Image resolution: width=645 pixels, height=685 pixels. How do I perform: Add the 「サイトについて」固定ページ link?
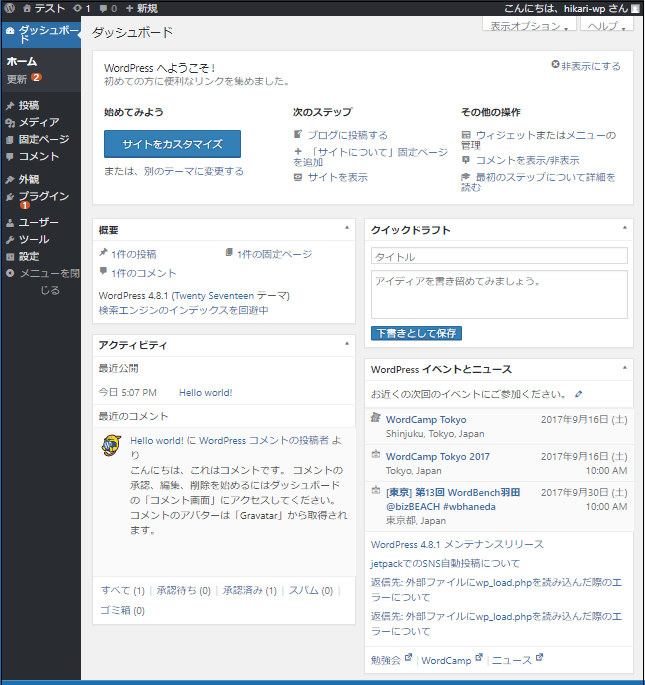[371, 157]
